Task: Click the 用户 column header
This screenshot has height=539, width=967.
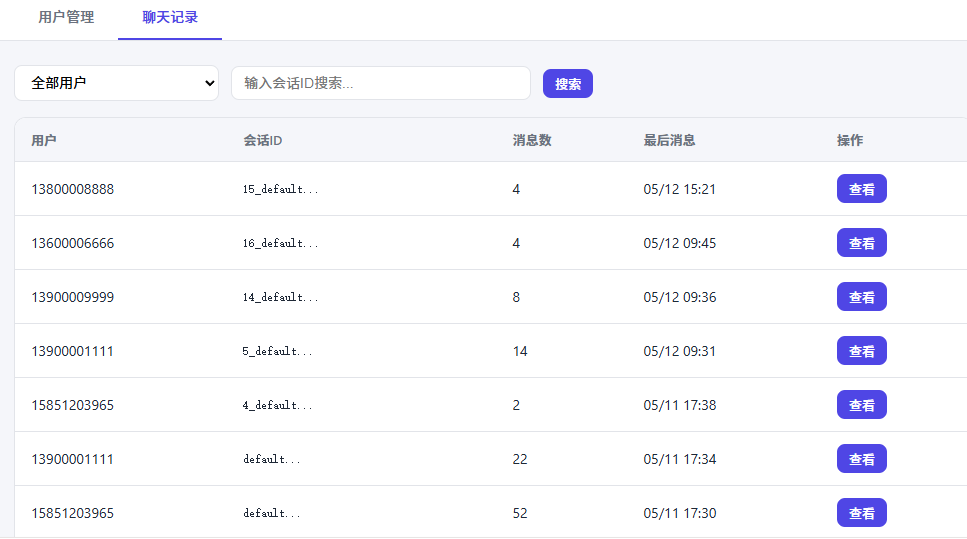Action: [x=44, y=140]
